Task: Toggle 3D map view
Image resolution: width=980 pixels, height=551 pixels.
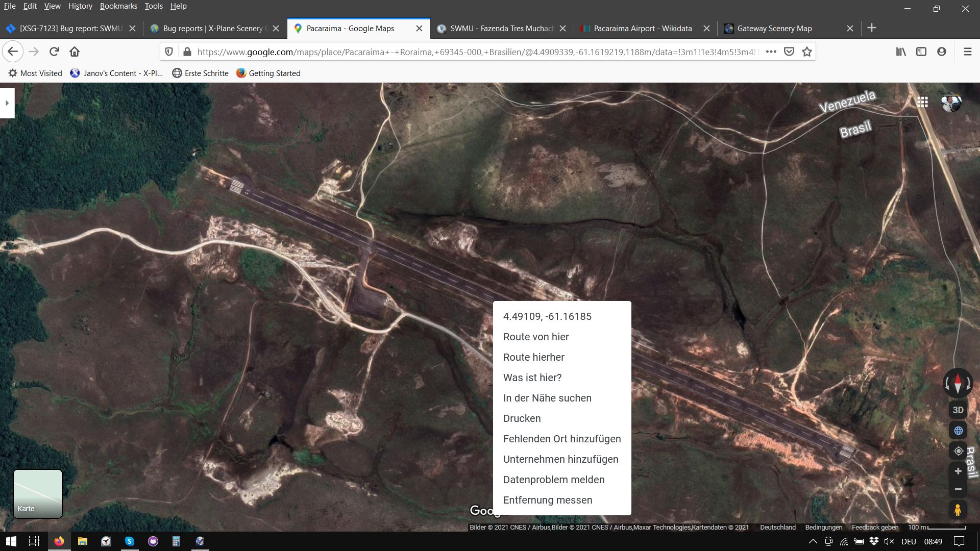Action: click(958, 410)
